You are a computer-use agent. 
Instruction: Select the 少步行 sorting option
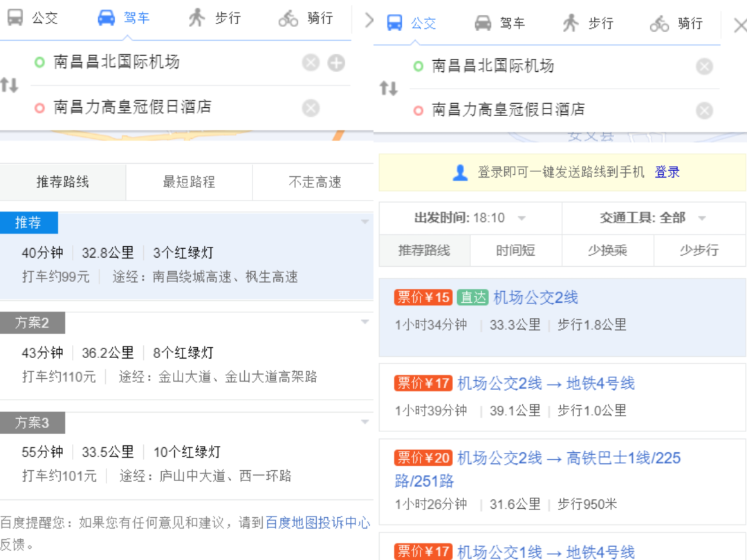coord(699,250)
